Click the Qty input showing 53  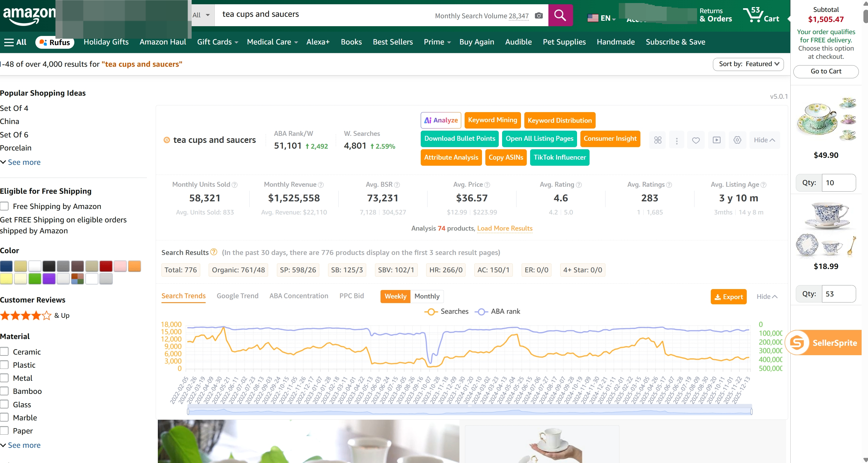[839, 294]
